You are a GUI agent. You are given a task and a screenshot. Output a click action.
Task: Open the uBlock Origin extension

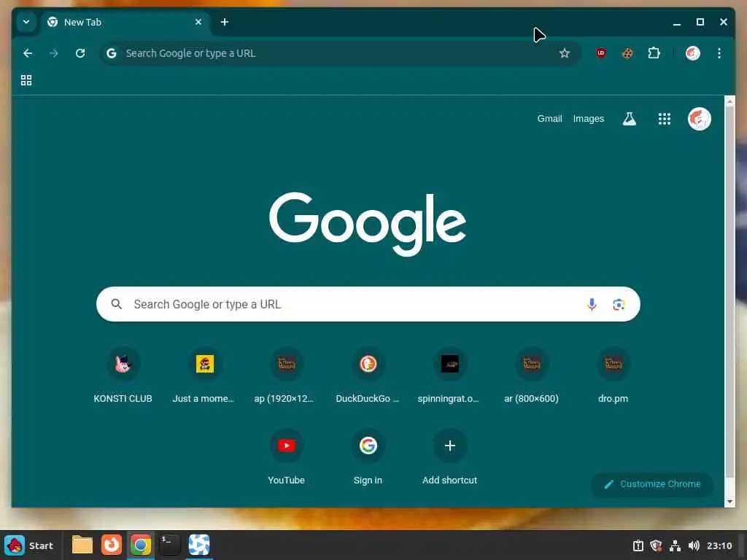pos(601,53)
